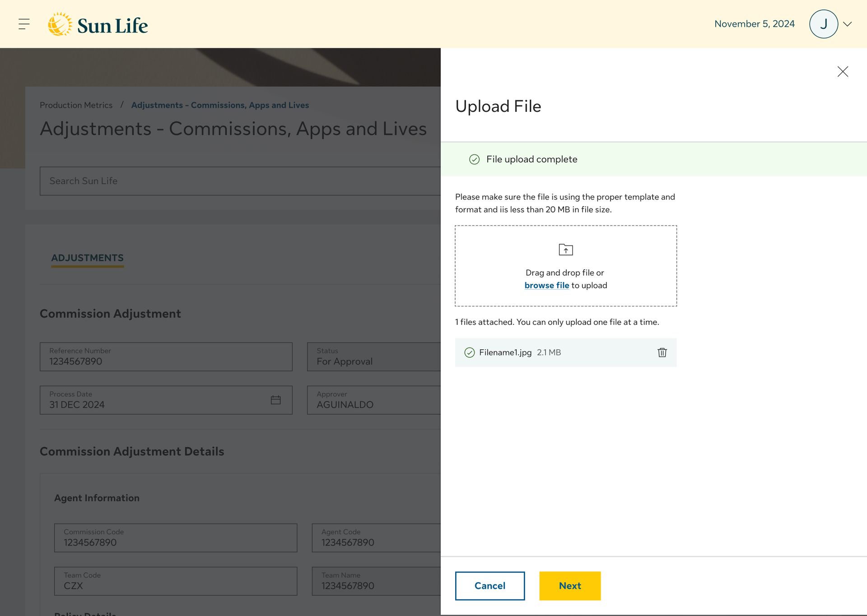Click the Commission Code field
The height and width of the screenshot is (616, 867).
(176, 538)
